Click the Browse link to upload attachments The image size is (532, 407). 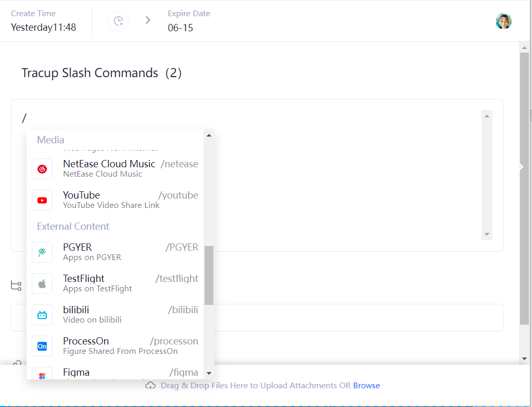click(366, 386)
